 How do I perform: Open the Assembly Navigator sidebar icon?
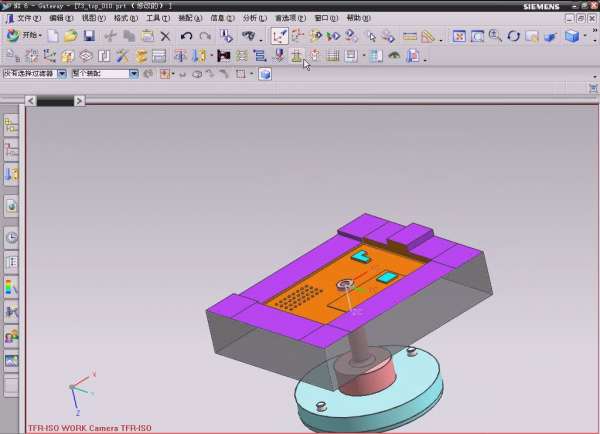click(x=12, y=125)
